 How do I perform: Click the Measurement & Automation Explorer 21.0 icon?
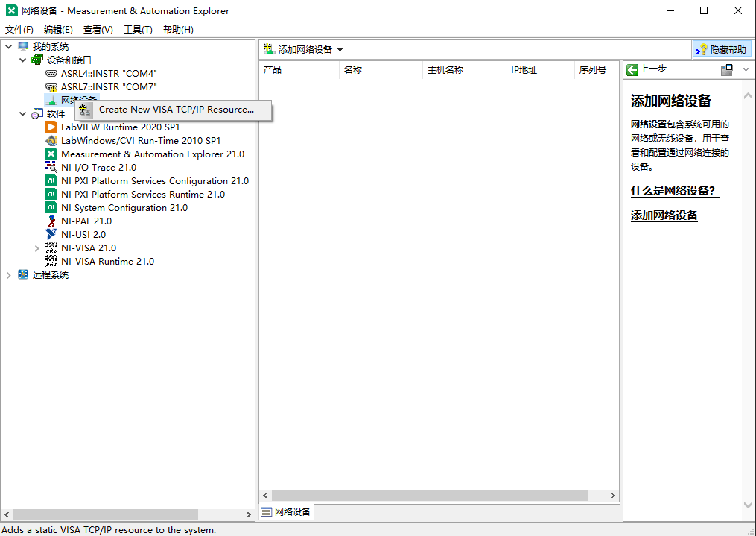(x=51, y=154)
